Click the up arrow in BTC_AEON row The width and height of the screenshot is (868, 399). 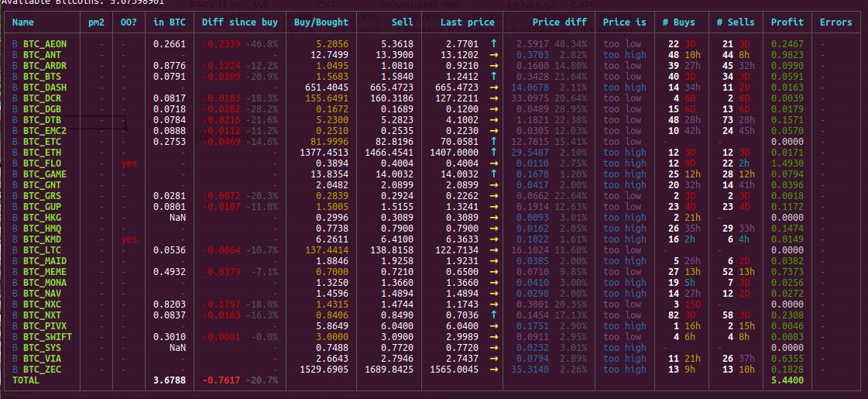494,44
